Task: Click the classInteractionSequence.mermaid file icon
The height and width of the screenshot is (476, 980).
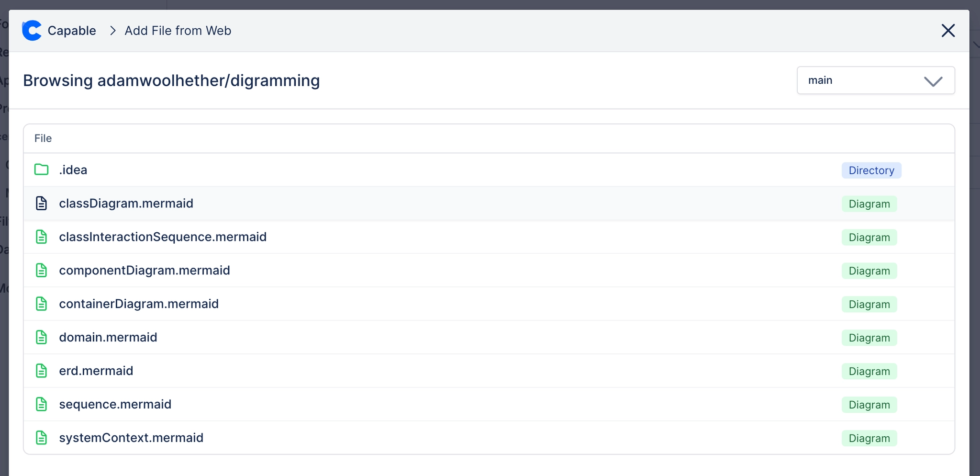Action: pos(42,237)
